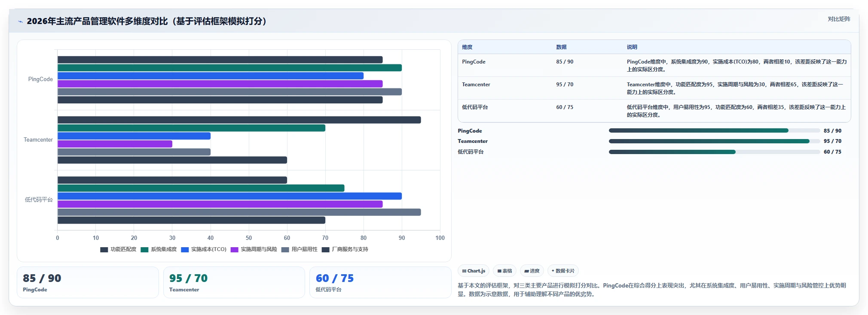The image size is (868, 315).
Task: Click the PingCode progress bar
Action: click(714, 130)
